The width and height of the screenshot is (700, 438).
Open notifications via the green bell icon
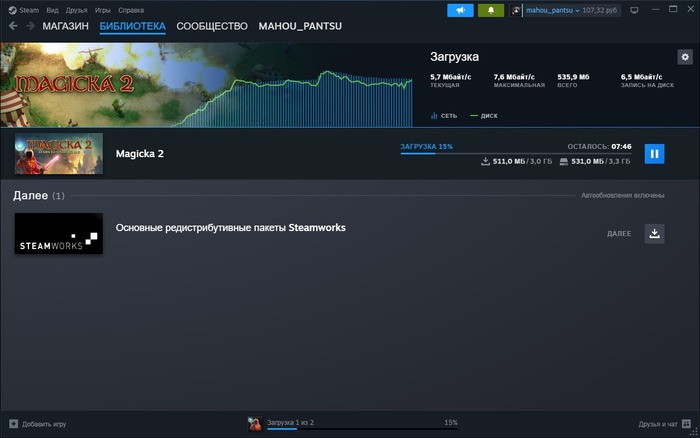(x=491, y=10)
